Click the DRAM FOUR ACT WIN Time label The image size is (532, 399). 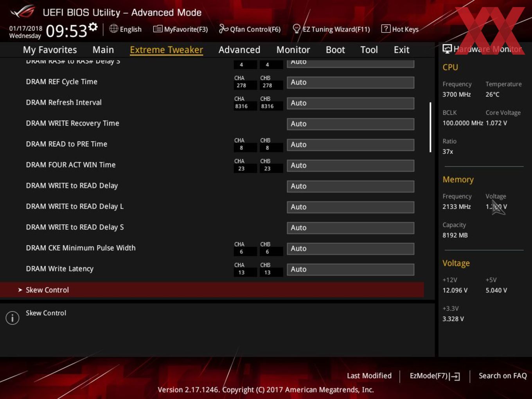(x=71, y=165)
